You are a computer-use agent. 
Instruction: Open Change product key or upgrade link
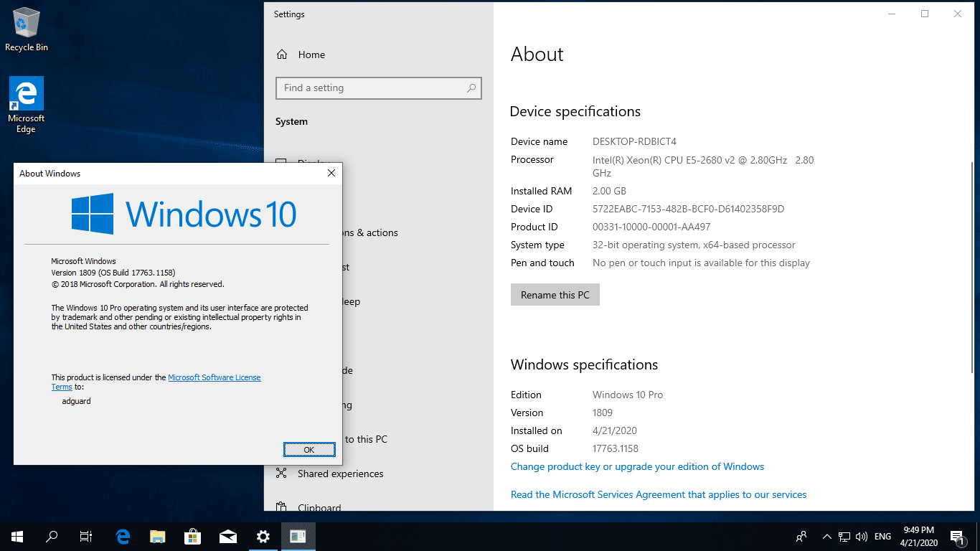click(637, 466)
